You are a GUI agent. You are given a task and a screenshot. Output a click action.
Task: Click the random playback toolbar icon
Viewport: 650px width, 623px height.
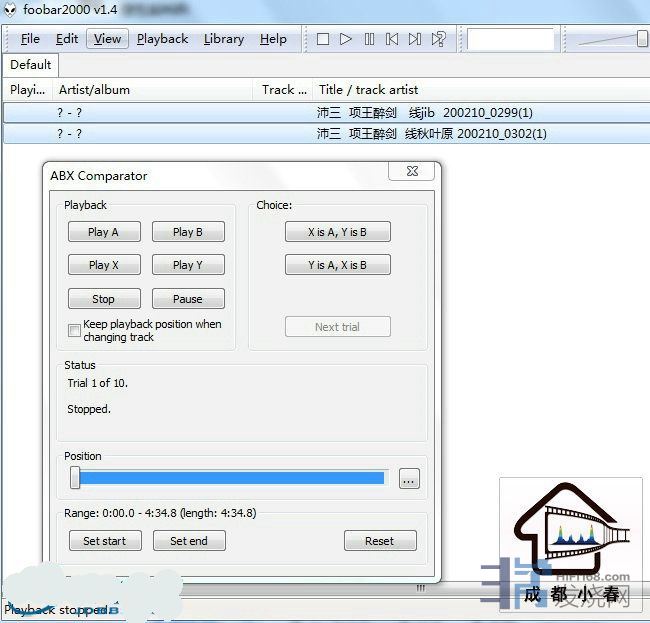pyautogui.click(x=438, y=39)
